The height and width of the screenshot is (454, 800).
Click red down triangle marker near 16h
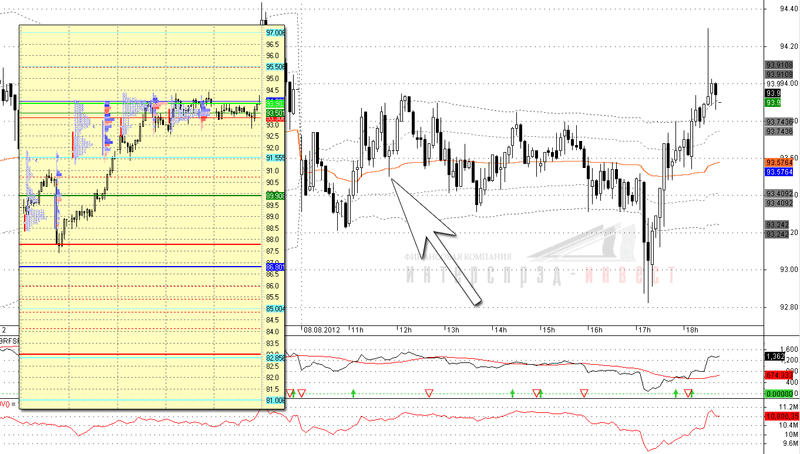coord(584,393)
